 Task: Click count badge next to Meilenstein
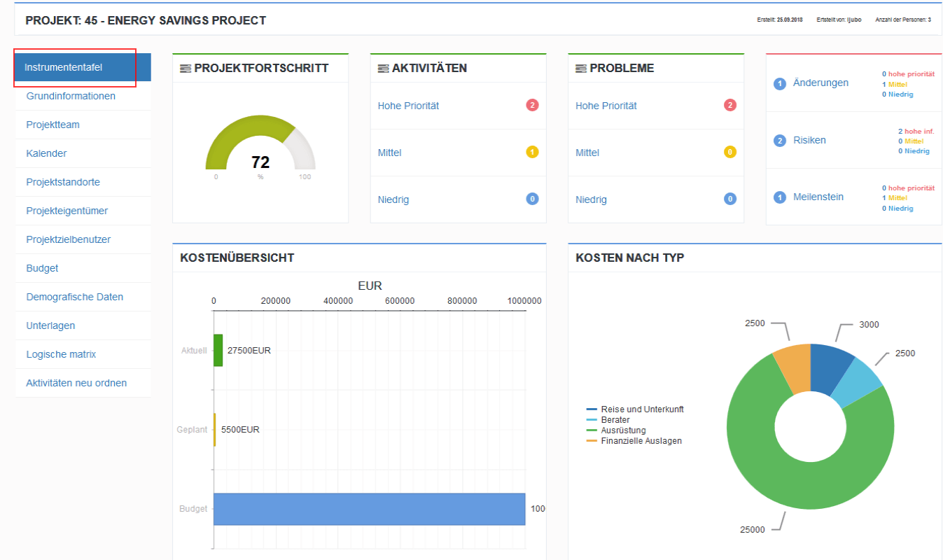[x=780, y=197]
